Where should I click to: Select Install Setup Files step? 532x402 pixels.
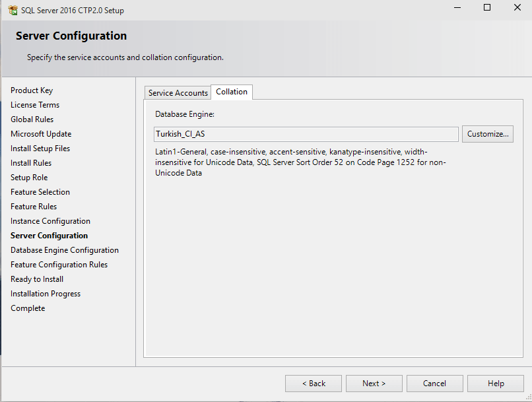(40, 149)
